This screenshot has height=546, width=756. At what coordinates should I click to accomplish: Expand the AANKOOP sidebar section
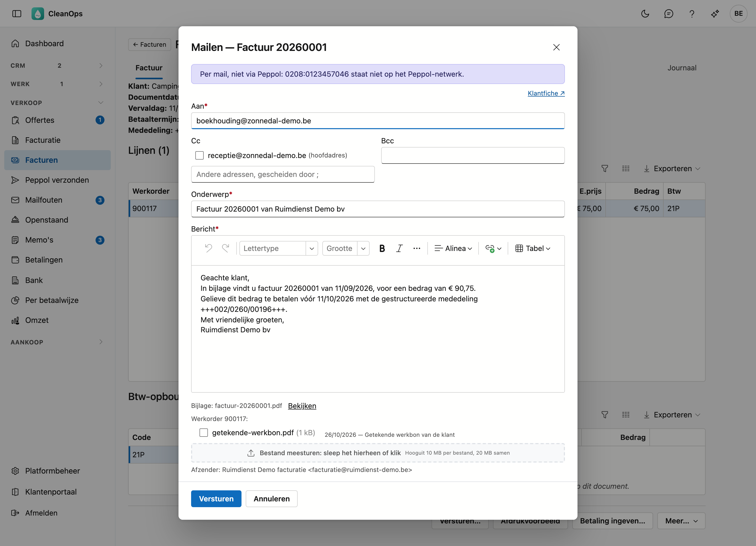click(57, 342)
